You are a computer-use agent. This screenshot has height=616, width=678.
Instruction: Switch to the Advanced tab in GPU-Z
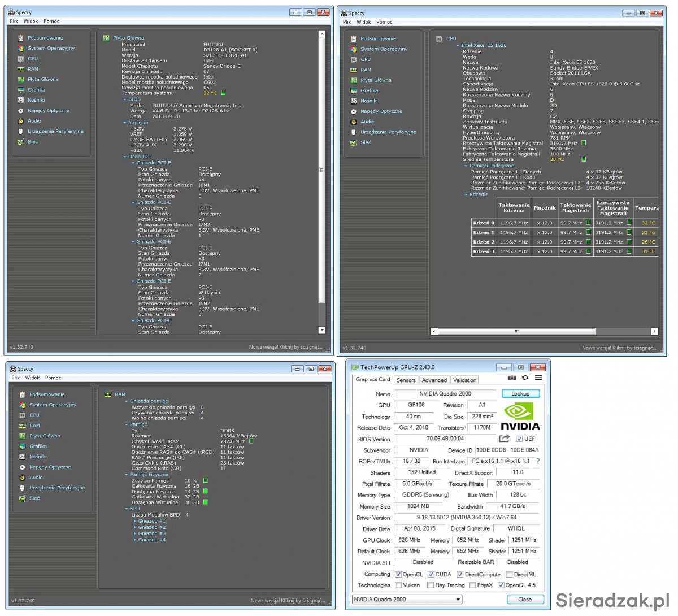tap(434, 380)
